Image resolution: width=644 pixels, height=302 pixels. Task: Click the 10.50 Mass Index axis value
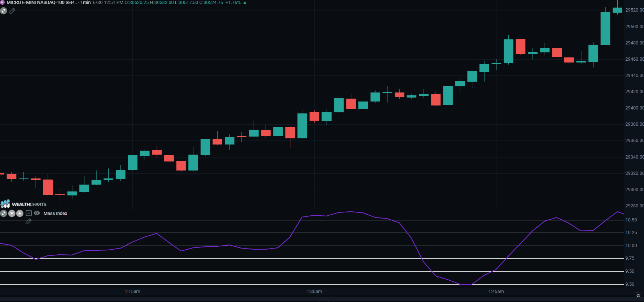[x=631, y=220]
